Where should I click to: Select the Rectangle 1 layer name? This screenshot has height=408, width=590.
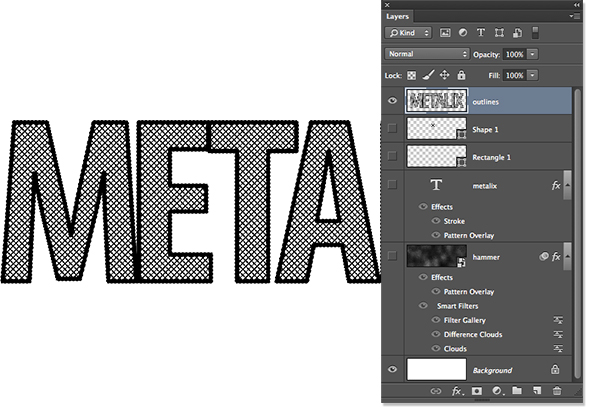491,157
